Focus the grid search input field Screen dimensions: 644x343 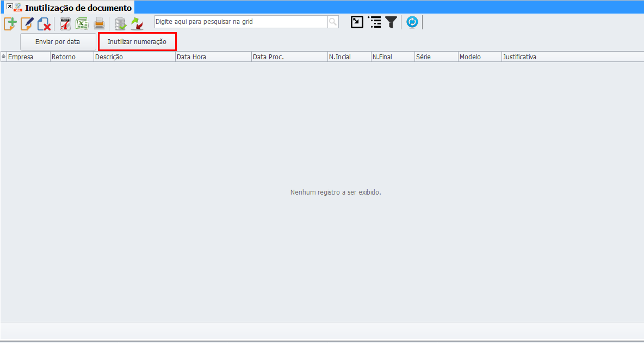click(x=240, y=22)
